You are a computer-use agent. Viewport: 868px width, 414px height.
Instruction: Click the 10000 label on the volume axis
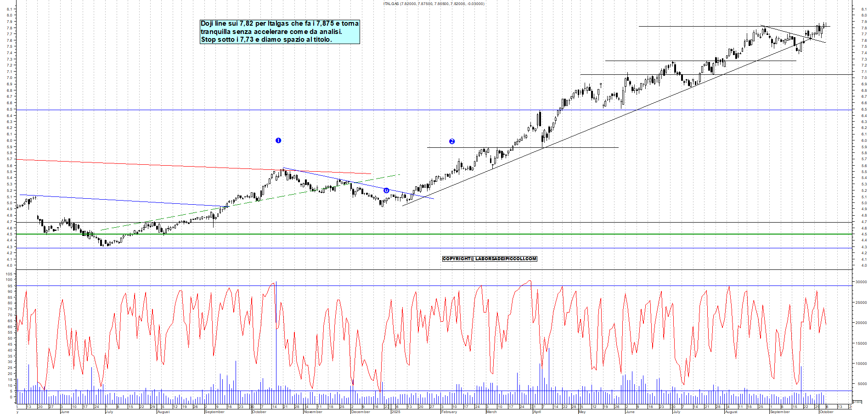860,364
